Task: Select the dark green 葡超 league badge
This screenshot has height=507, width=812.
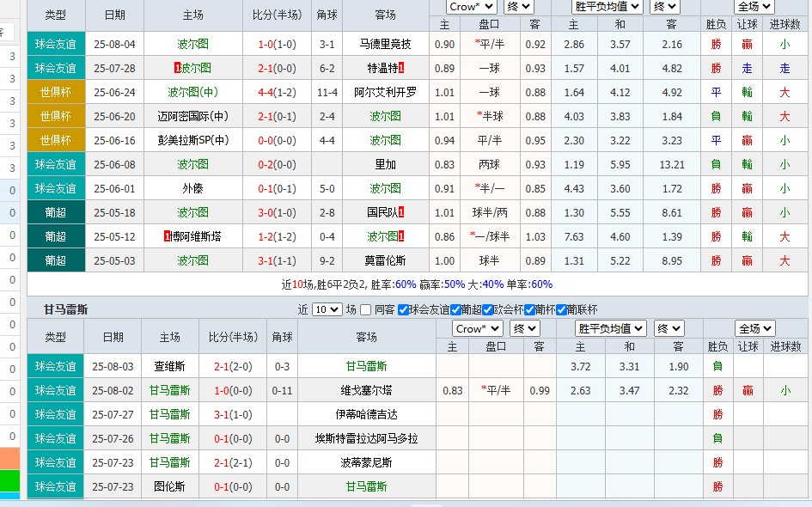Action: pyautogui.click(x=56, y=212)
